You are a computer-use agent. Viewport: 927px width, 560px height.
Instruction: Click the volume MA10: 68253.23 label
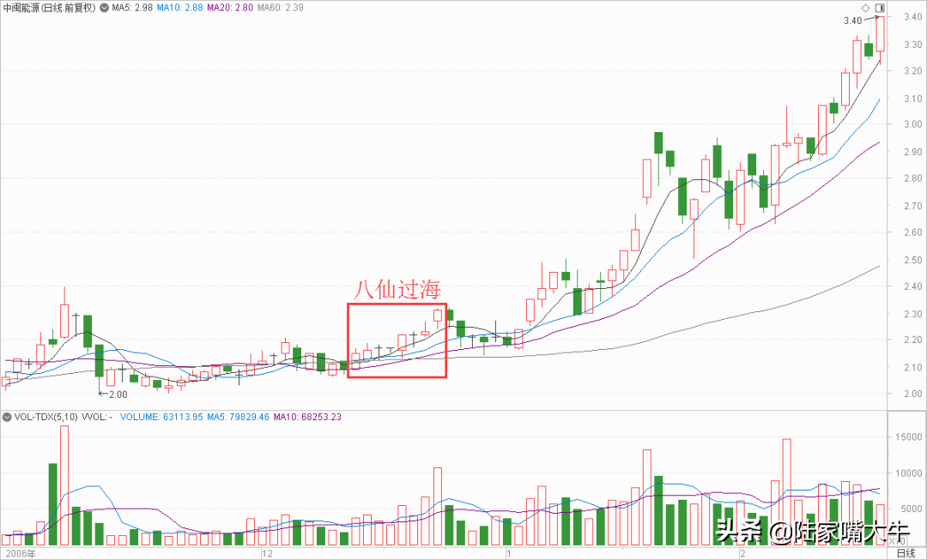306,417
